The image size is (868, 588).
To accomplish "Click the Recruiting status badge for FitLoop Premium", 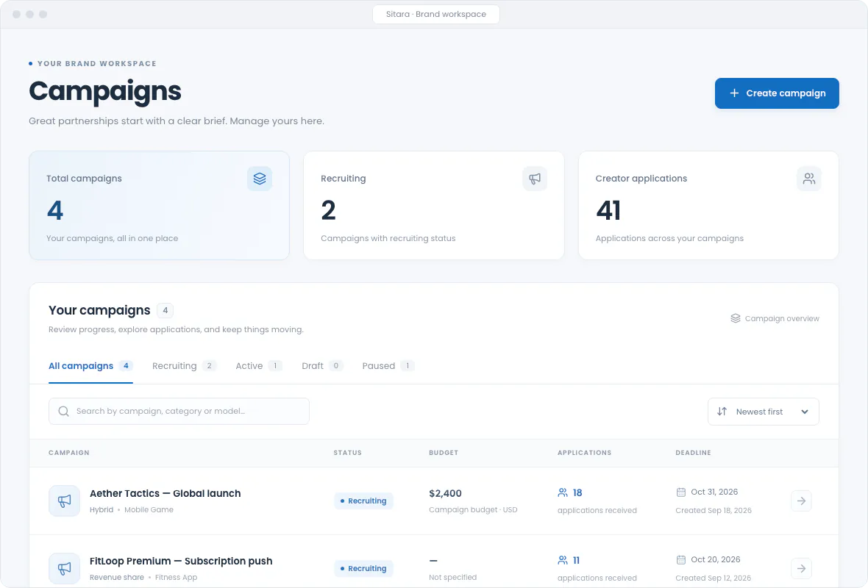I will [363, 568].
